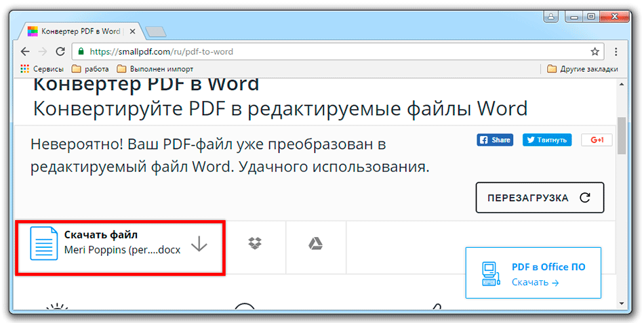Click the Dropbox save icon

click(256, 244)
